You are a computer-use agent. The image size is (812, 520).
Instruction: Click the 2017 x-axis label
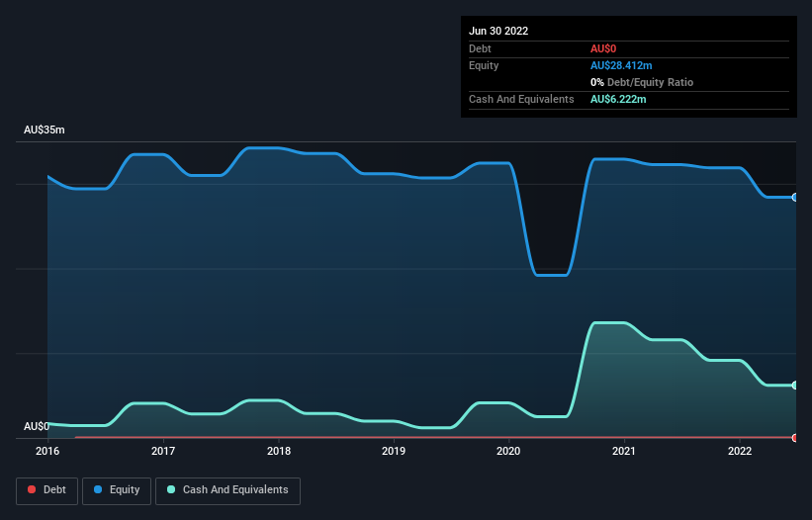163,451
